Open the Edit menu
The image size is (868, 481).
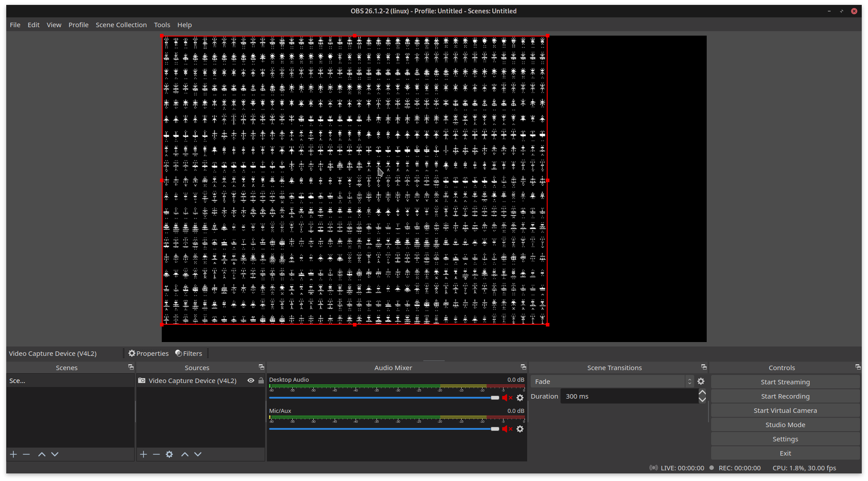tap(33, 25)
